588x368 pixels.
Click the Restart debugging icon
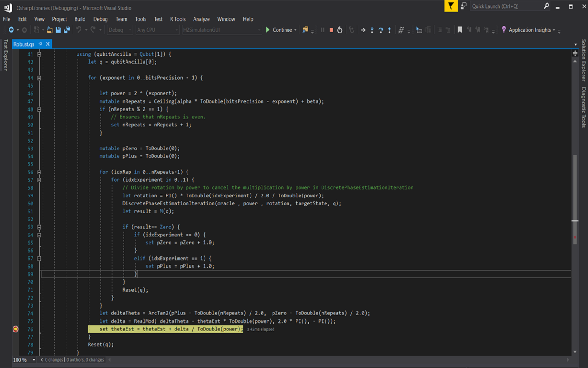pos(340,30)
